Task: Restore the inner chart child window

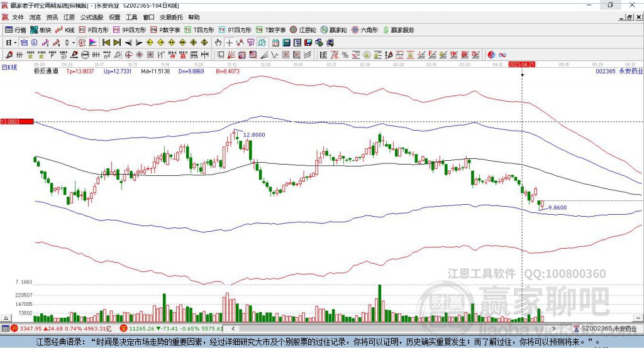Action: point(630,17)
